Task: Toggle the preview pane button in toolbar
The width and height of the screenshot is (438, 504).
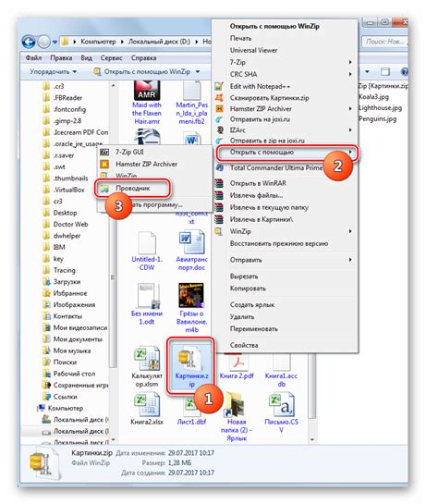Action: [384, 71]
